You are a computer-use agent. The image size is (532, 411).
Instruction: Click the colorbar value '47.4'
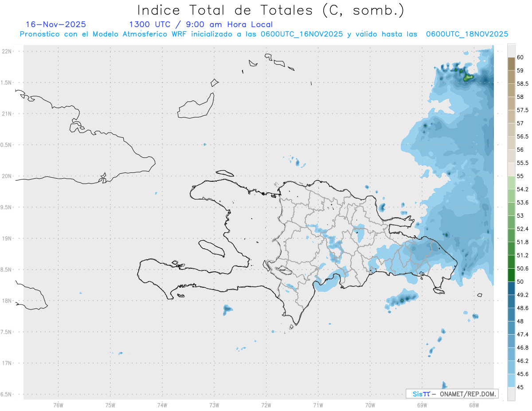click(x=523, y=334)
